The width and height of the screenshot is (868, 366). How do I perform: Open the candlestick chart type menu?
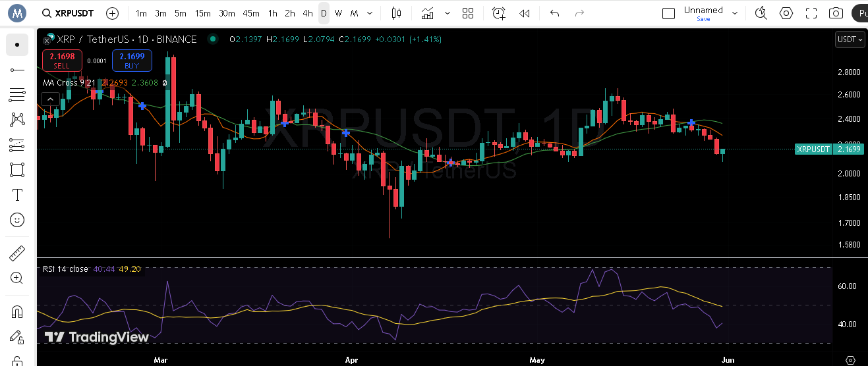point(396,13)
